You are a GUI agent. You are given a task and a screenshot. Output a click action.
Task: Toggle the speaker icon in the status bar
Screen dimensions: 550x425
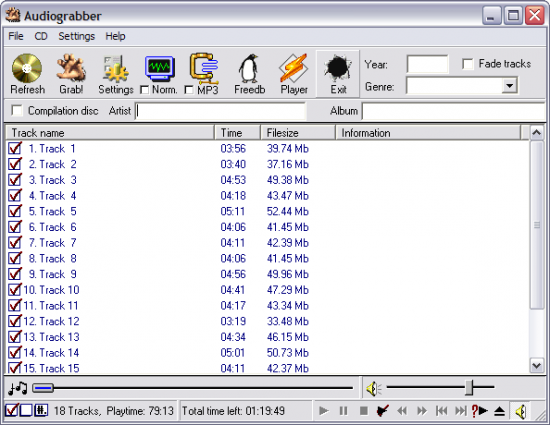tap(521, 411)
